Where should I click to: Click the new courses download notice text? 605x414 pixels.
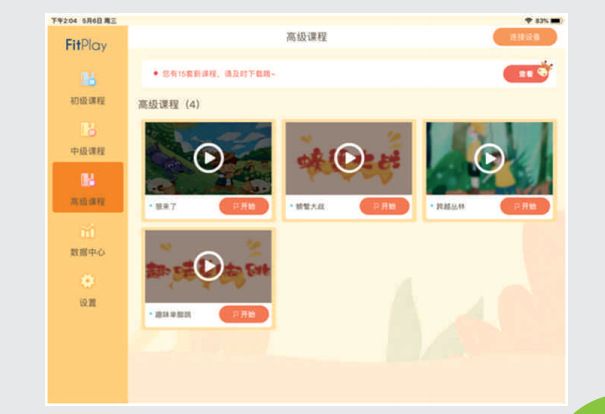click(x=218, y=73)
